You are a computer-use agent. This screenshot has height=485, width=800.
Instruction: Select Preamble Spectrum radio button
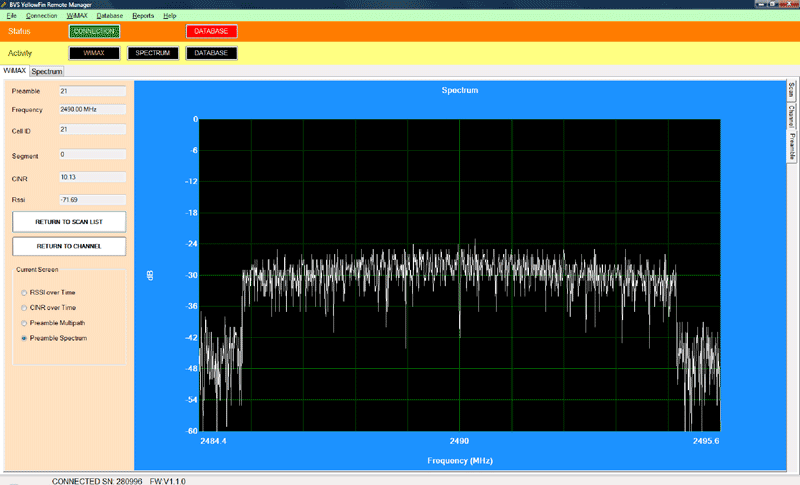24,338
